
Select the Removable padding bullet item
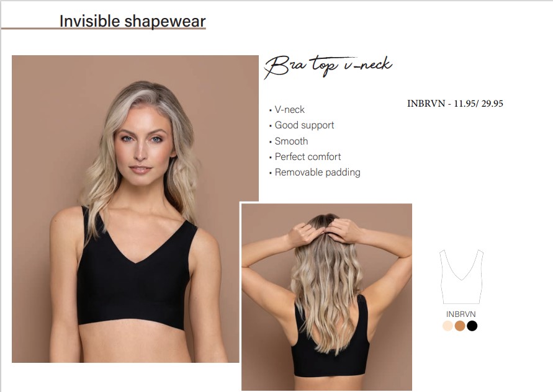click(315, 172)
